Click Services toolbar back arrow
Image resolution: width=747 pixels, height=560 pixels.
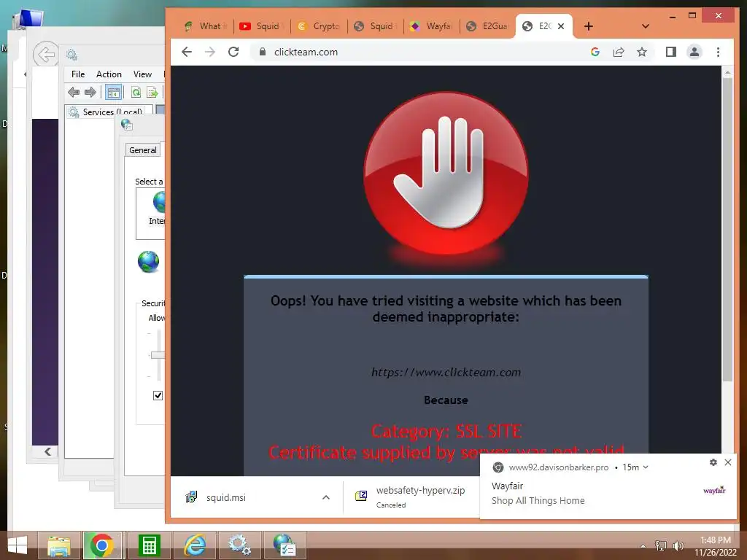(x=74, y=93)
